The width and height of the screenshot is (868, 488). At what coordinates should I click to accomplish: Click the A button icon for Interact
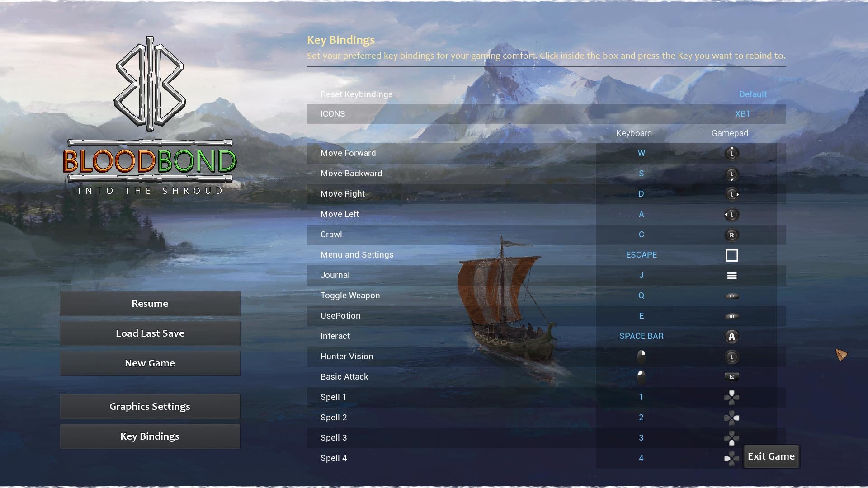pos(731,337)
